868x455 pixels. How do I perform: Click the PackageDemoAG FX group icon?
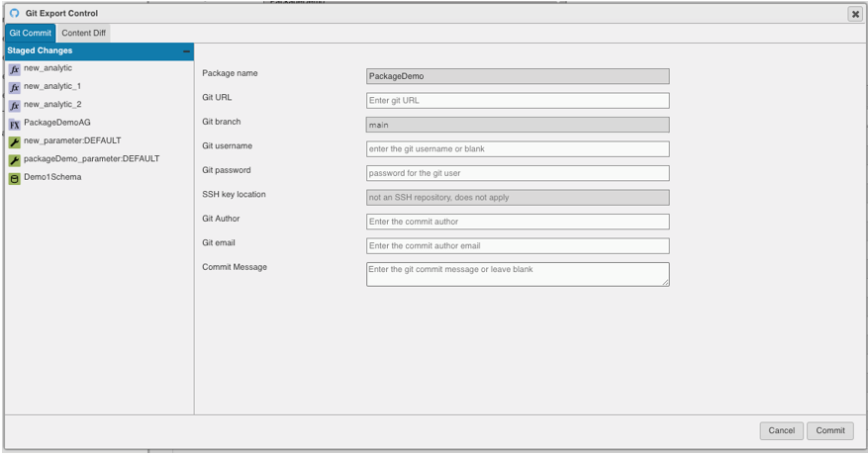15,124
